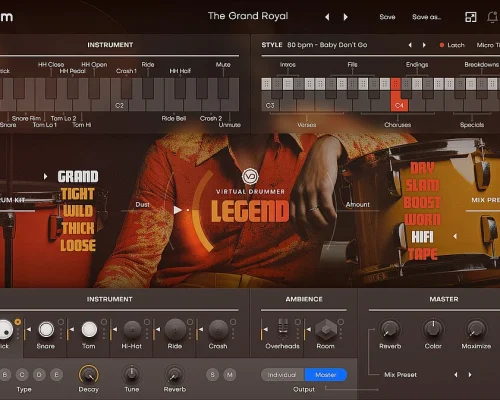Screen dimensions: 500x400
Task: Toggle the Tom channel power circle
Action: (104, 322)
